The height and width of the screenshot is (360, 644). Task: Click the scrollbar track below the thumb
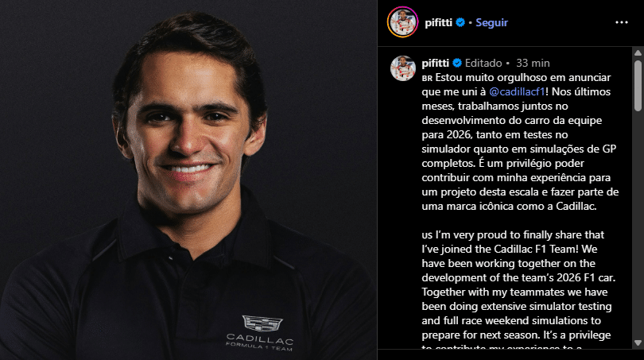coord(638,224)
